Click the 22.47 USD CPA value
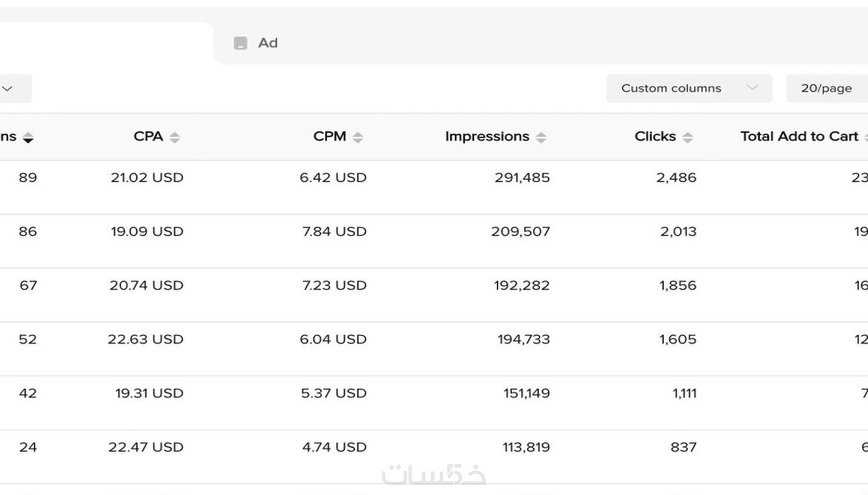Screen dimensions: 868x495 click(x=146, y=448)
